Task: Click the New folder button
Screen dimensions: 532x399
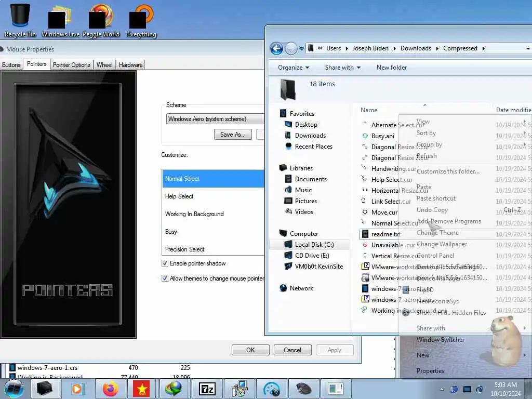Action: click(392, 68)
